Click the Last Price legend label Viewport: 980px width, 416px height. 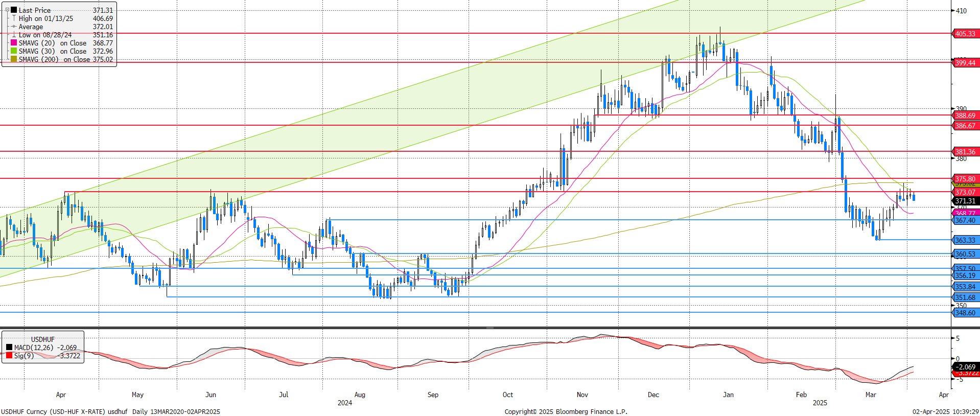coord(35,10)
